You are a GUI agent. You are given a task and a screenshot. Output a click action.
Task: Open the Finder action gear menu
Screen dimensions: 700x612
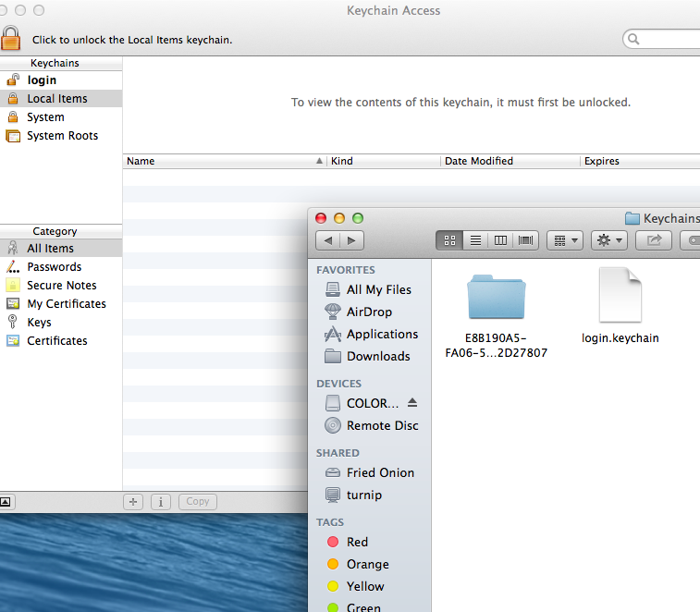pyautogui.click(x=609, y=240)
